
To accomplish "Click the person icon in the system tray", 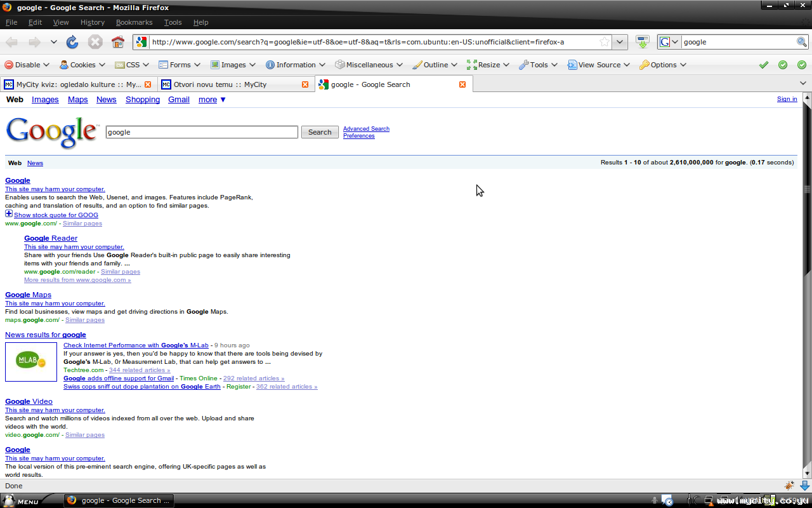I will (654, 501).
